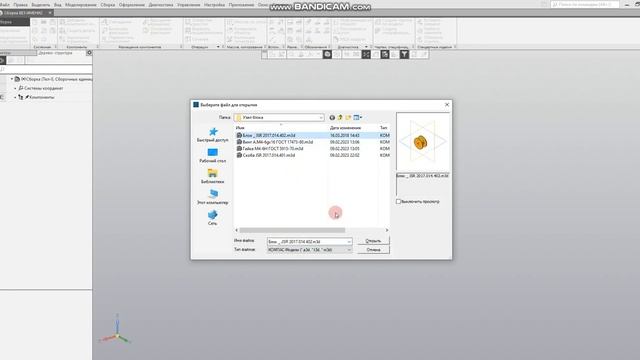Image resolution: width=640 pixels, height=360 pixels.
Task: Close the Сборка БЕЗ ИМЕНИ1 document tab
Action: [50, 13]
